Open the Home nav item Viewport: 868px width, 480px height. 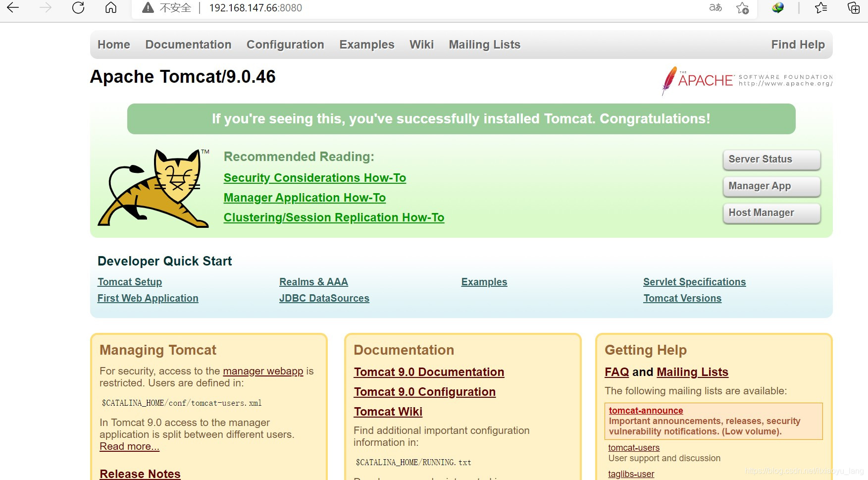click(x=114, y=45)
